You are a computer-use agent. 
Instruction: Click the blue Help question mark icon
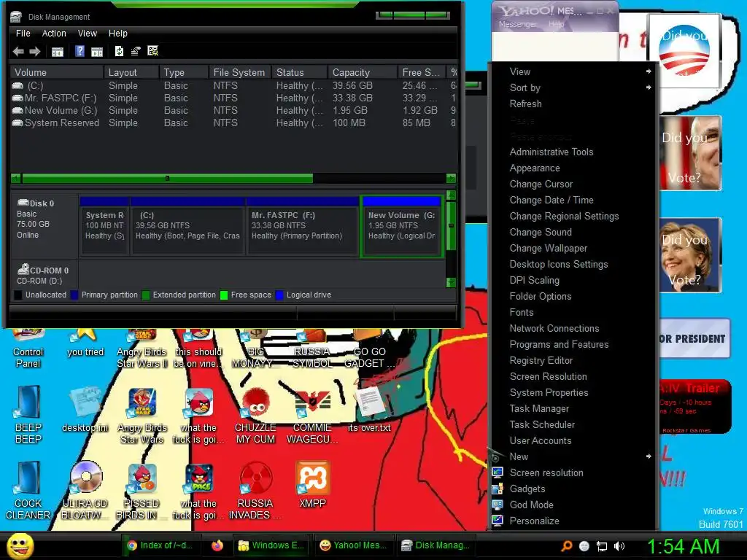click(x=80, y=51)
